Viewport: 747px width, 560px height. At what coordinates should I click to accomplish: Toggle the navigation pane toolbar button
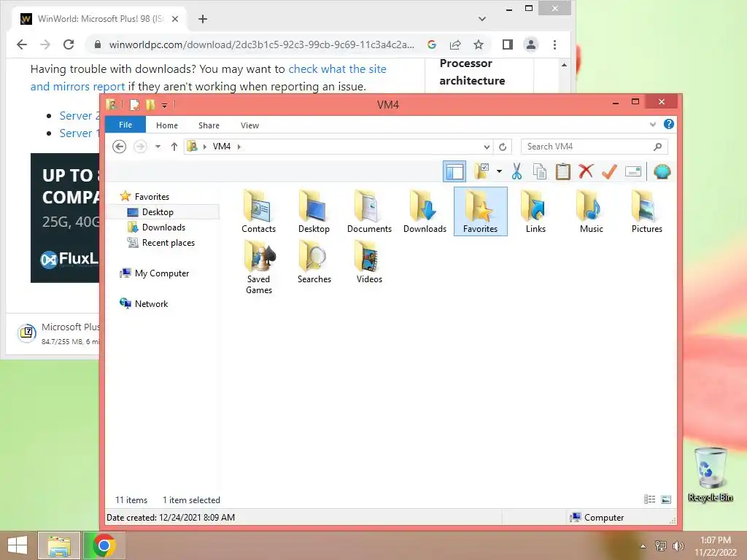[454, 171]
